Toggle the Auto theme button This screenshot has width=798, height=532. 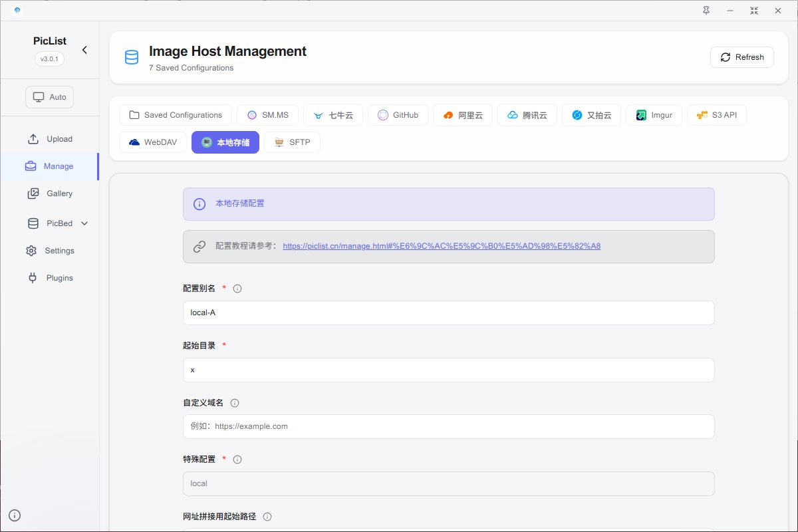(x=50, y=97)
